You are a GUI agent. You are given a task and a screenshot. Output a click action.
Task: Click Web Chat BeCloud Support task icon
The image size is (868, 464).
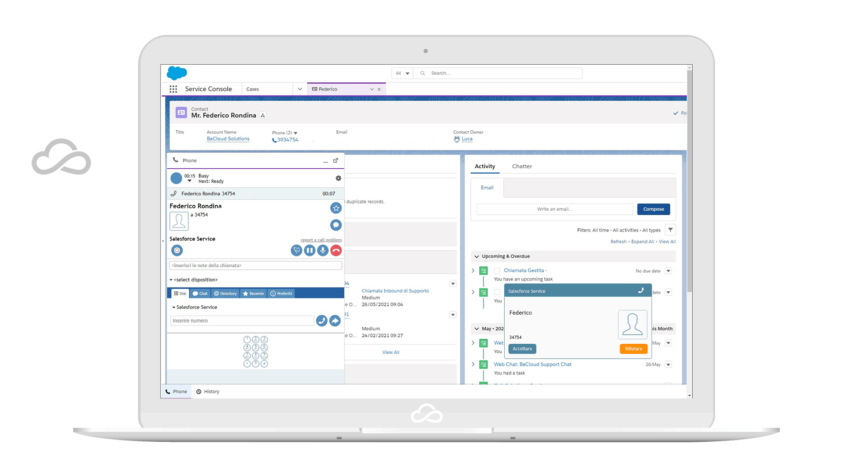tap(484, 365)
